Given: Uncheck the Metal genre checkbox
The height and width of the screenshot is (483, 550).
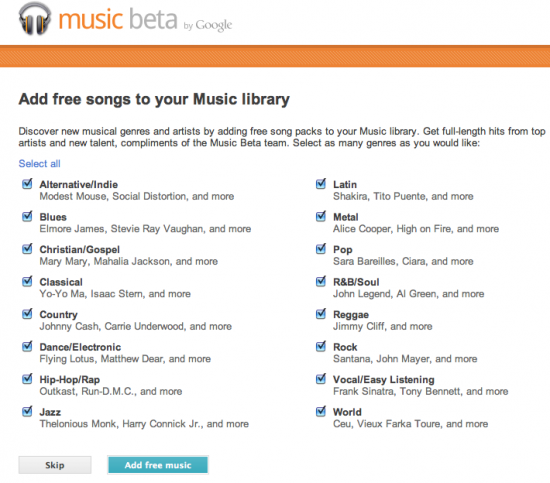Looking at the screenshot, I should (321, 216).
